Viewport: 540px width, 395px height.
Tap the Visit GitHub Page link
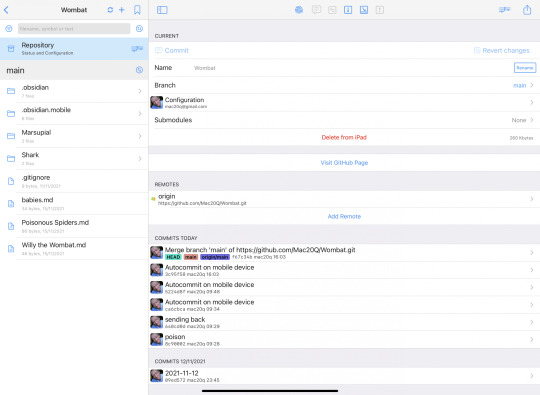point(344,163)
